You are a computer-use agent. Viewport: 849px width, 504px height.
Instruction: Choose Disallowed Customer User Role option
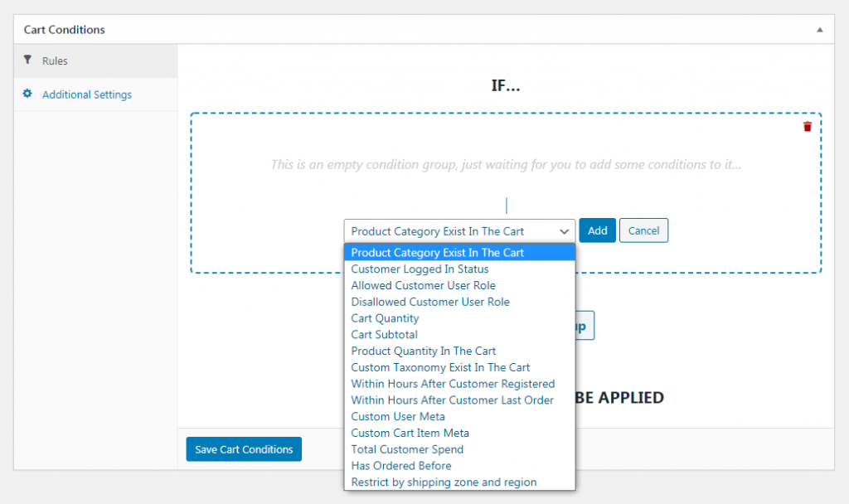[x=459, y=302]
